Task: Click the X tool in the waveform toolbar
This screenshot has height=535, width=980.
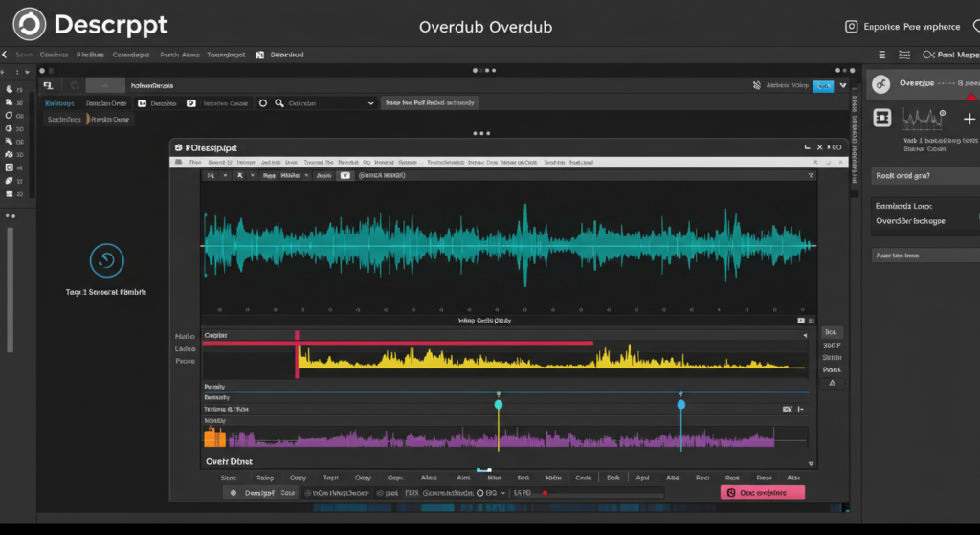Action: (x=239, y=176)
